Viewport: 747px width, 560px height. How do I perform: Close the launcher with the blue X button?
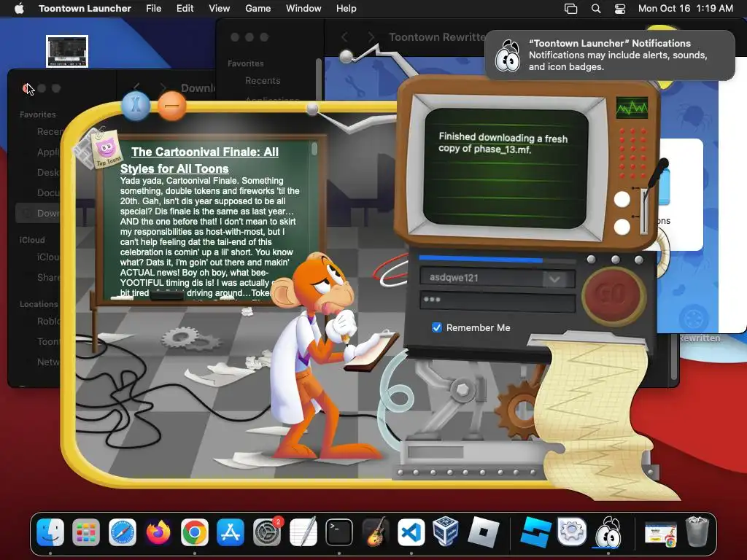click(136, 105)
